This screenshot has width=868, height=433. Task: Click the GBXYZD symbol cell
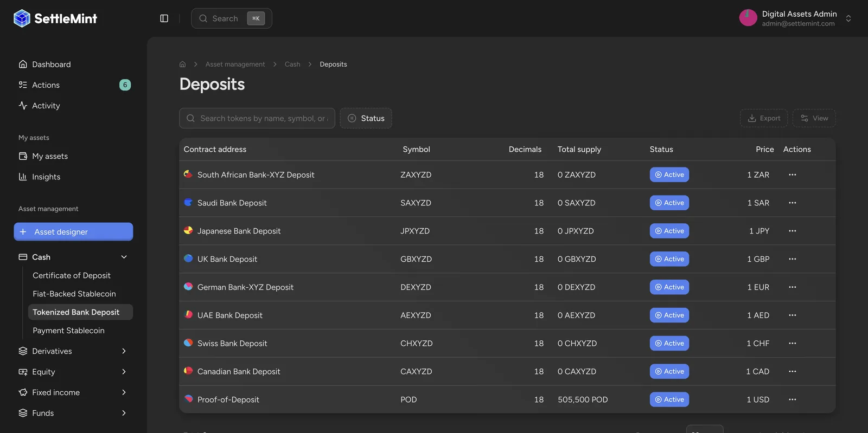[416, 259]
